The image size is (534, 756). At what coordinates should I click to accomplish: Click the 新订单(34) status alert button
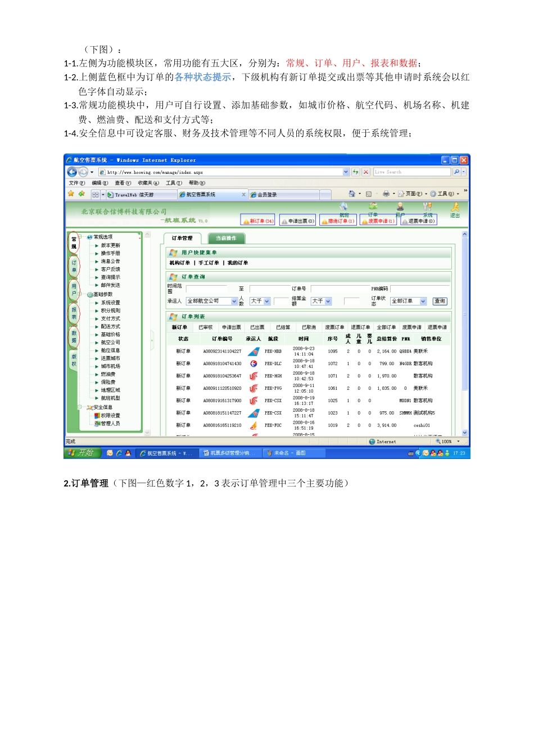click(258, 221)
